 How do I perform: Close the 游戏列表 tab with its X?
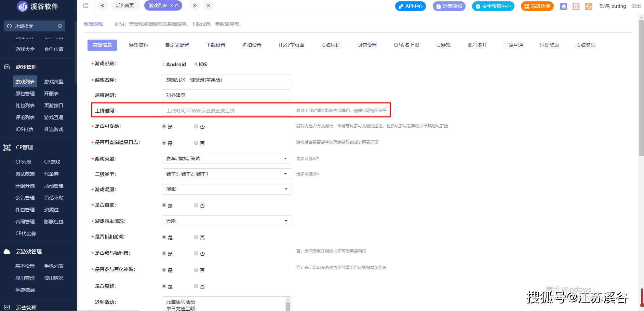(172, 5)
